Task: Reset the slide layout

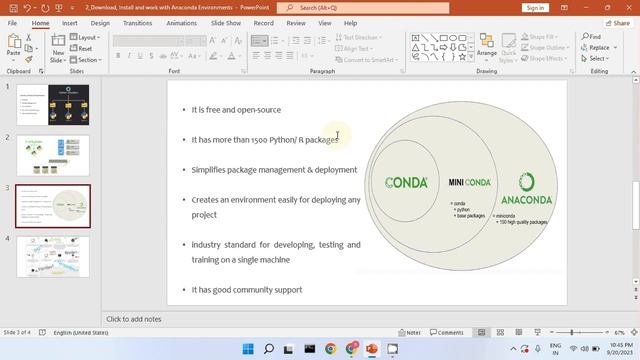Action: (81, 48)
